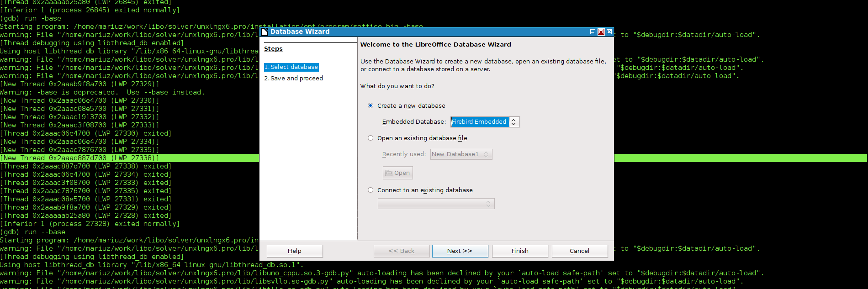The width and height of the screenshot is (868, 289).
Task: Click the '<< Back' button
Action: point(402,251)
